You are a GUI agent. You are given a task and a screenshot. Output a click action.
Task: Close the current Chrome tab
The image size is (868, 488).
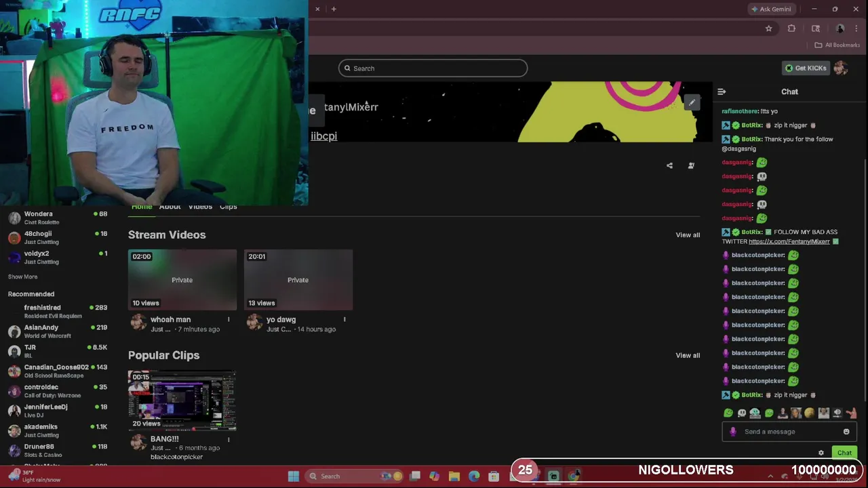(x=317, y=9)
